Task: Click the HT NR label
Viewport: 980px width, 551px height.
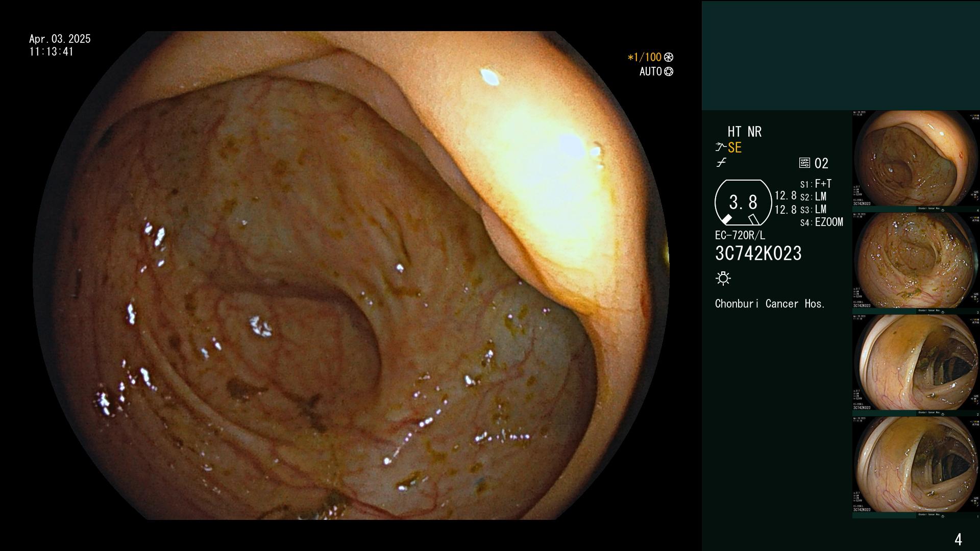Action: coord(745,132)
